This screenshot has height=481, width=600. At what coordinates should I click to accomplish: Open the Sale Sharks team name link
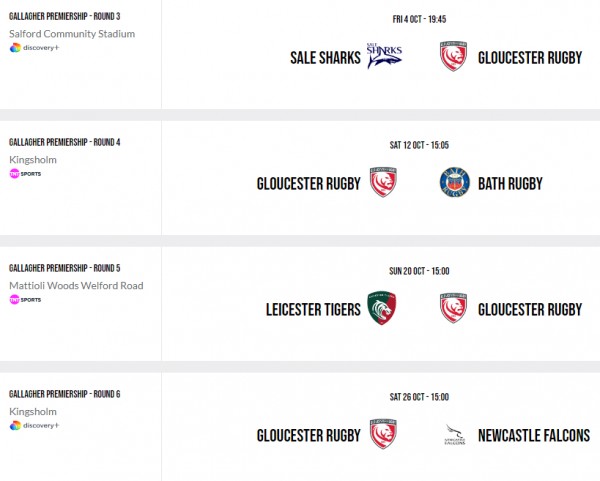pyautogui.click(x=324, y=58)
